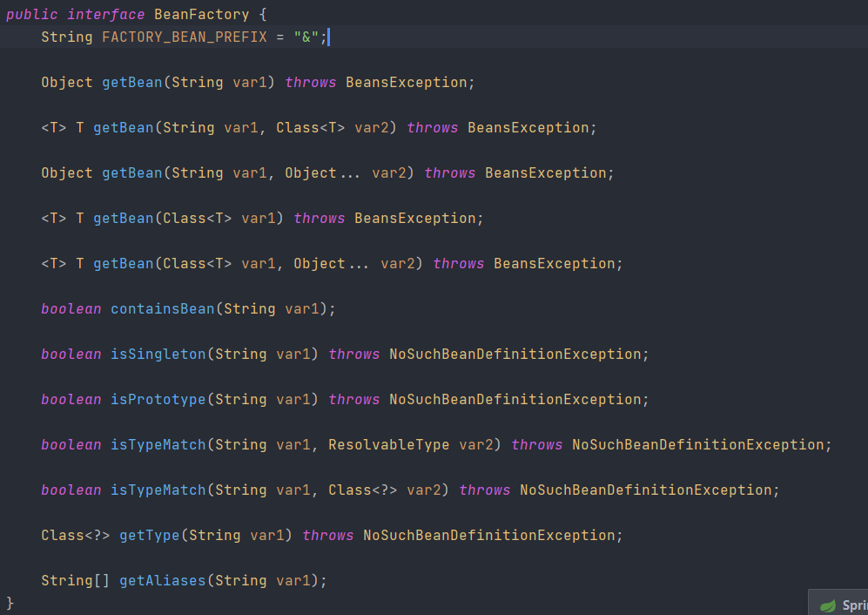868x615 pixels.
Task: Click the boolean keyword before isPrototype
Action: click(x=71, y=400)
